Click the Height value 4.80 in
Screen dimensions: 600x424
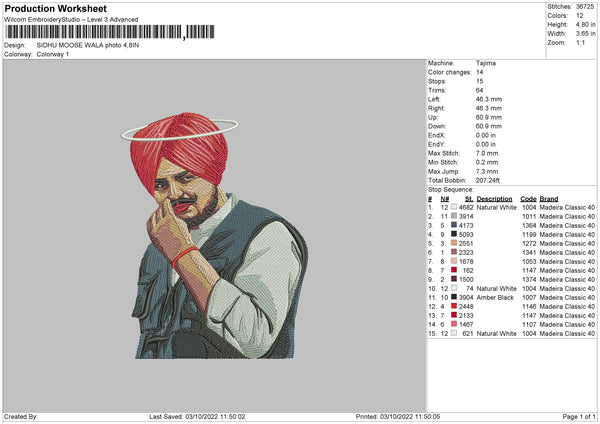coord(585,24)
